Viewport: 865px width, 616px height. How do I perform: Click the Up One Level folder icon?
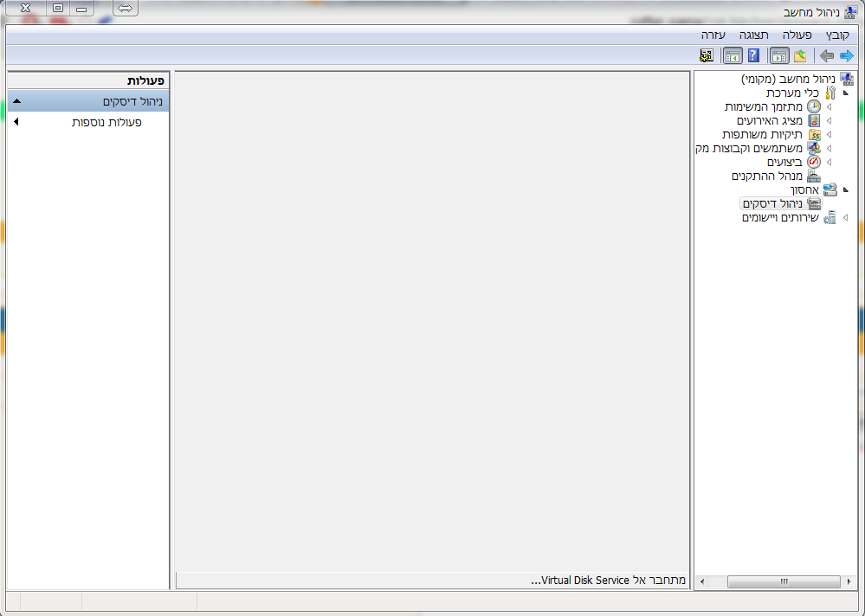(x=800, y=56)
